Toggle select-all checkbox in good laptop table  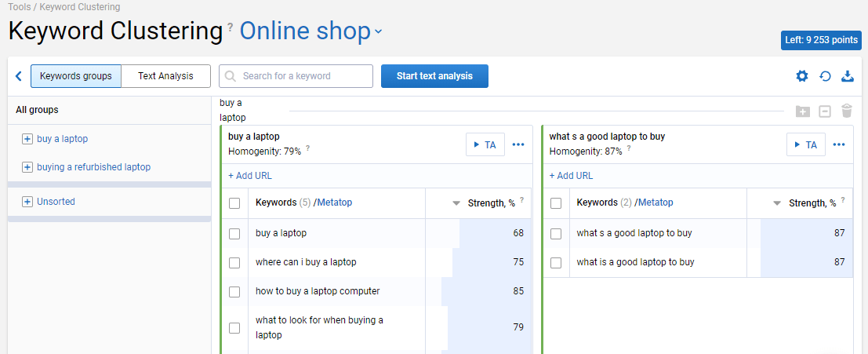556,203
